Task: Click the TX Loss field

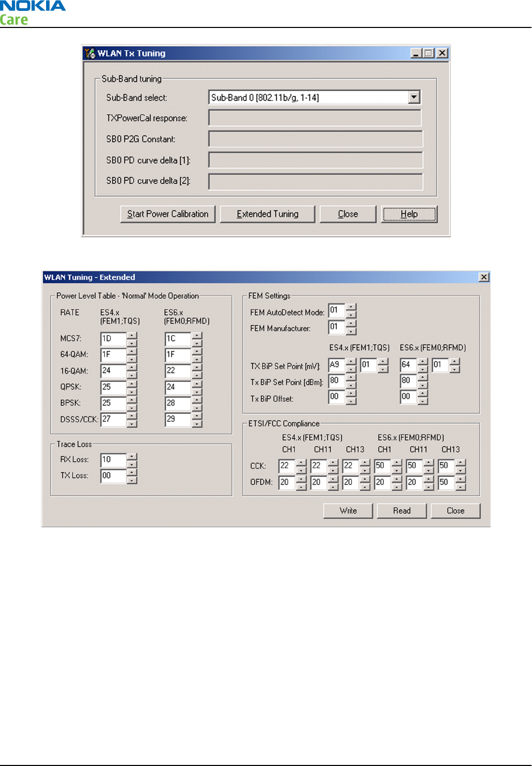Action: pos(113,476)
